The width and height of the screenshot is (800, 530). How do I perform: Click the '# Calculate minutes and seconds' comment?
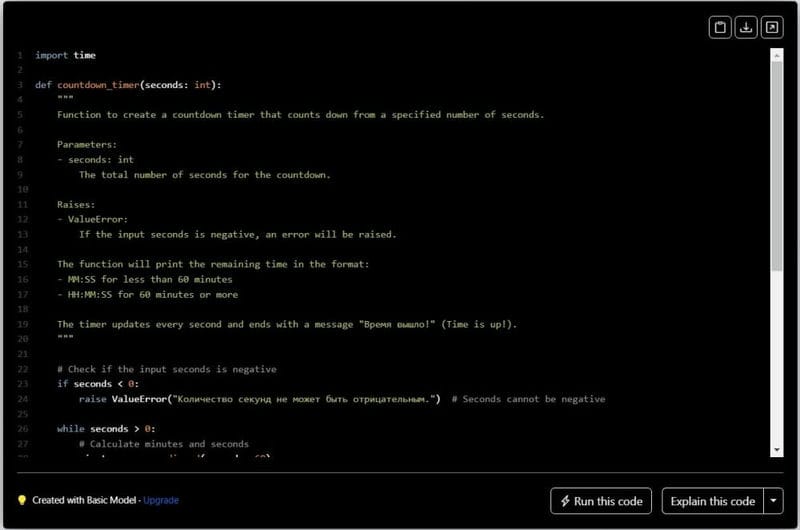pos(164,444)
